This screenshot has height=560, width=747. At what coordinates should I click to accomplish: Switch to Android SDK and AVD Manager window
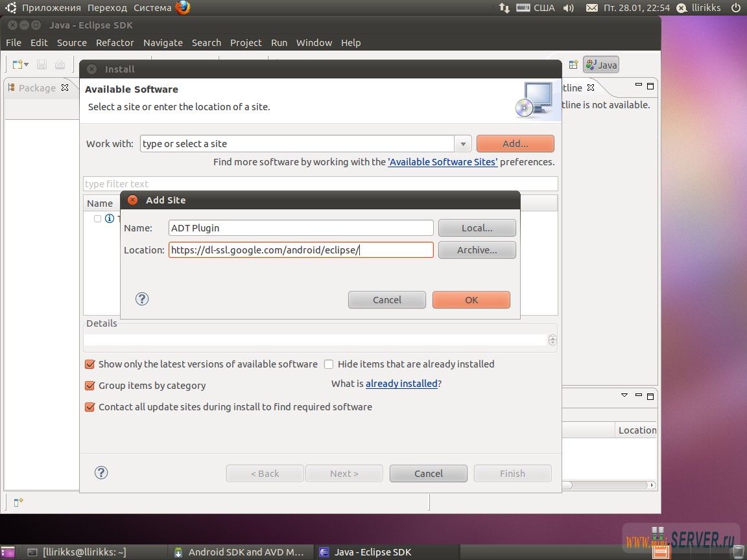click(240, 552)
